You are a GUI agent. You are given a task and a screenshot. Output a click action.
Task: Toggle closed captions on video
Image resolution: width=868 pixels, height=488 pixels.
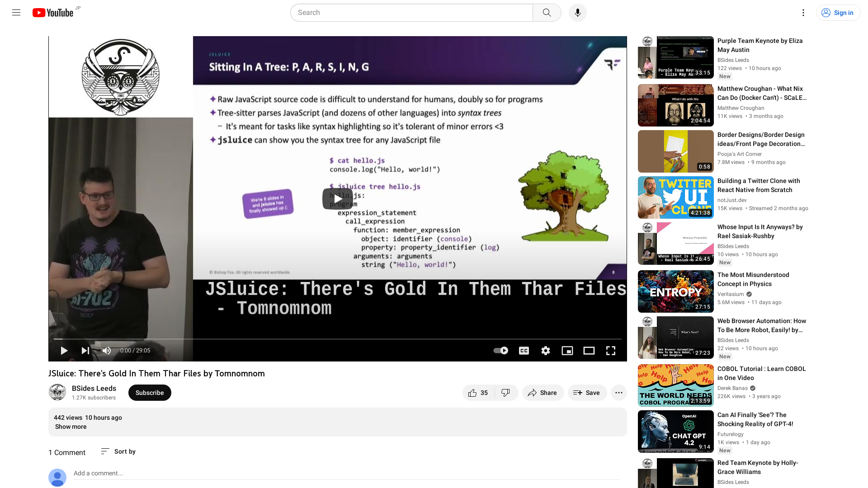click(x=524, y=350)
